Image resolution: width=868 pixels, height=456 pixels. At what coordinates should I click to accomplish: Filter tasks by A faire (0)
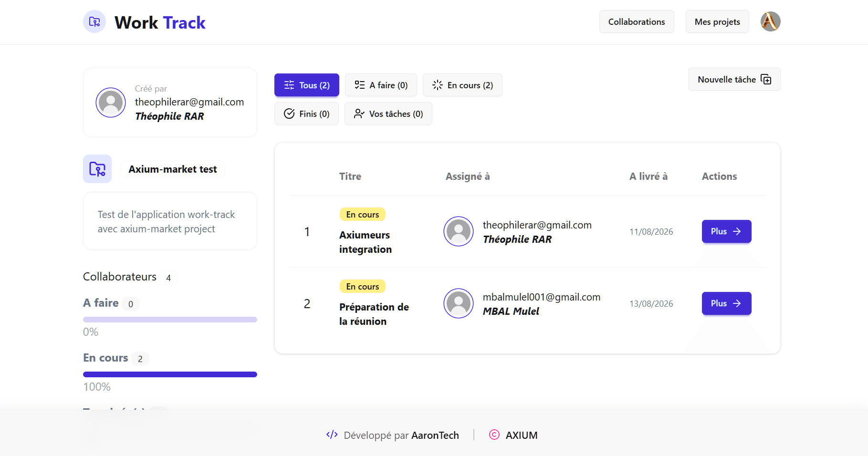(381, 85)
